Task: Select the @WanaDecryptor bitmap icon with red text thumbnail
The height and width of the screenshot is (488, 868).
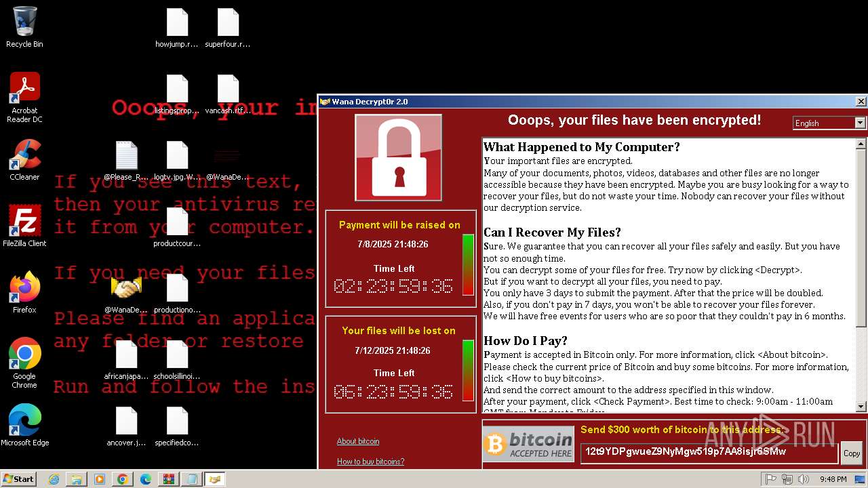Action: [227, 161]
